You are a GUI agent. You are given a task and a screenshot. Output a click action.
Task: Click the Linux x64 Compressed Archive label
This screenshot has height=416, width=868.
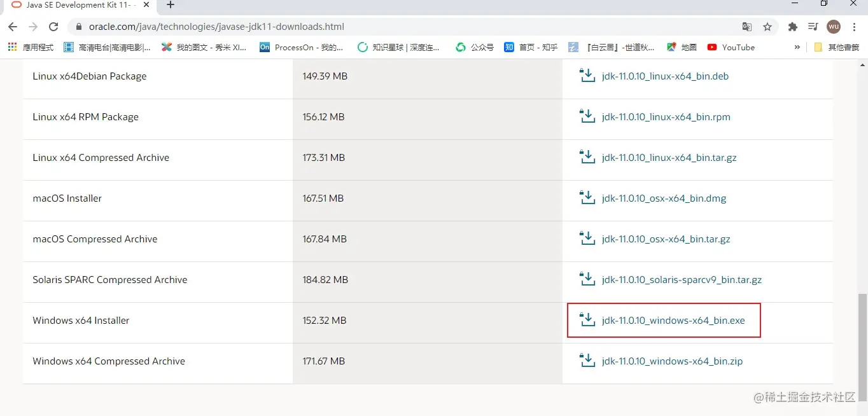click(x=101, y=158)
